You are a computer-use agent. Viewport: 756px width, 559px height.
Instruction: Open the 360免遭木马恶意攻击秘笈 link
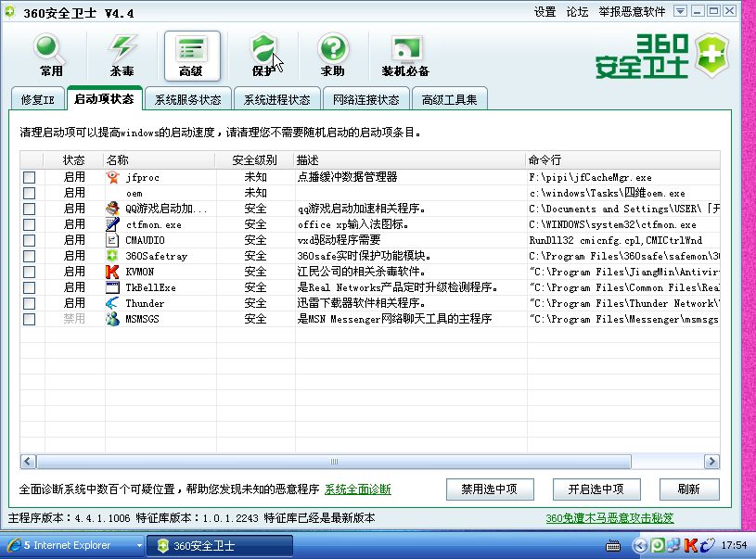click(x=609, y=518)
